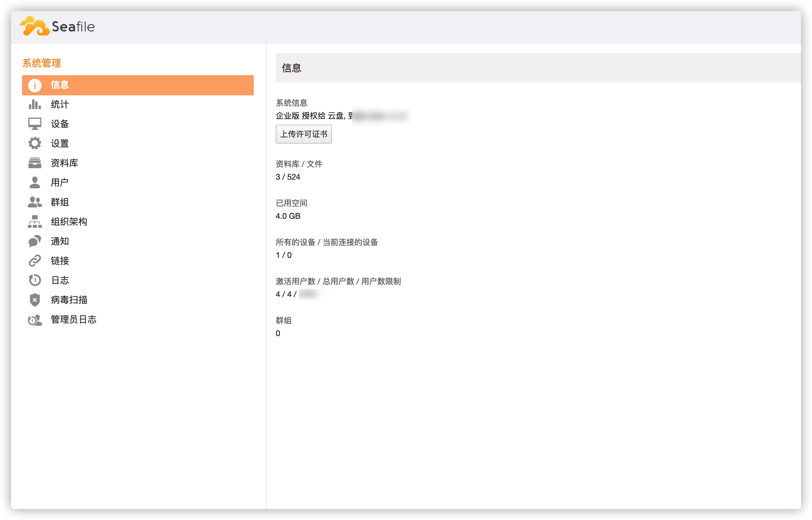Select the 用户 person icon

click(x=35, y=183)
